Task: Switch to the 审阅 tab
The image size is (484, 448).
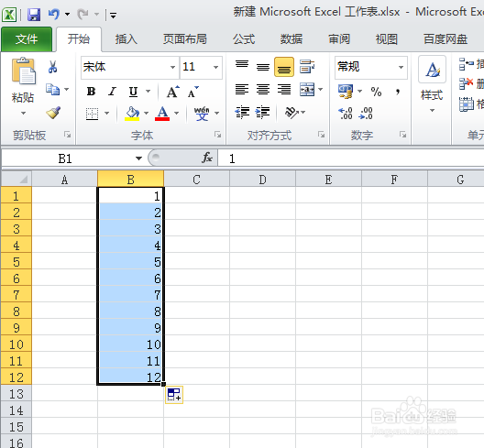Action: pos(339,39)
